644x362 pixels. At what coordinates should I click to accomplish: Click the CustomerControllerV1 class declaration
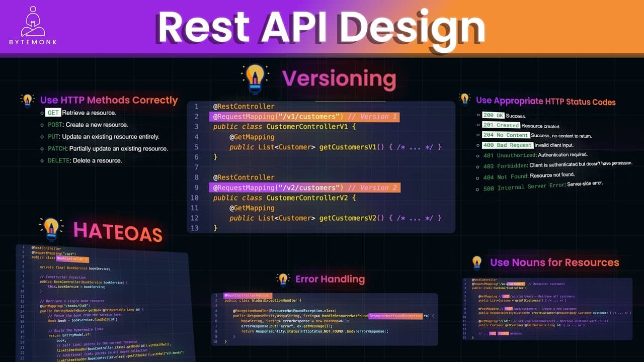(x=284, y=127)
